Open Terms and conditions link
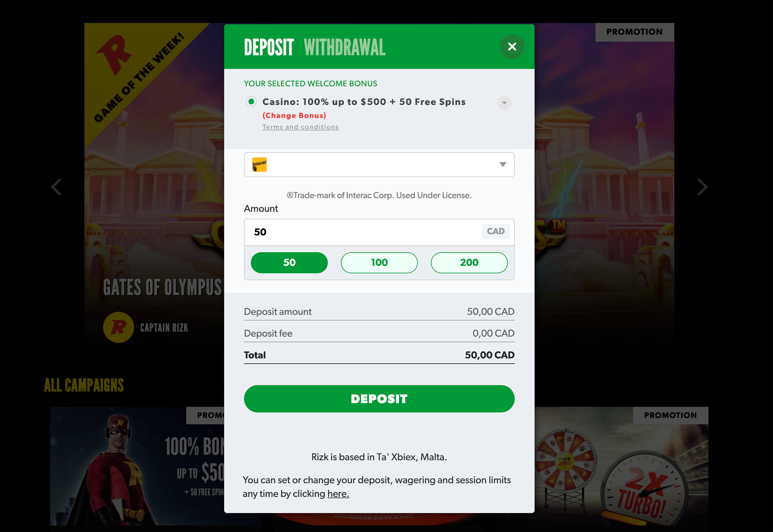This screenshot has height=532, width=773. click(301, 127)
